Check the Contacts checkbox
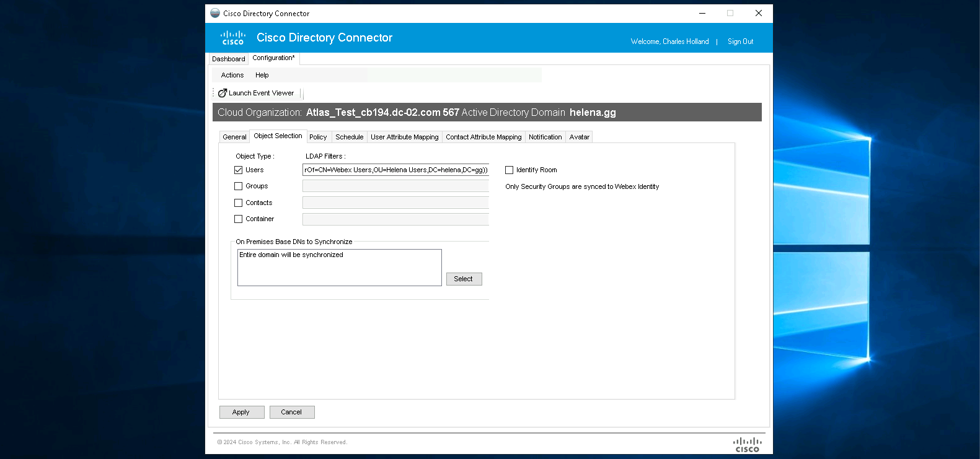 [239, 203]
